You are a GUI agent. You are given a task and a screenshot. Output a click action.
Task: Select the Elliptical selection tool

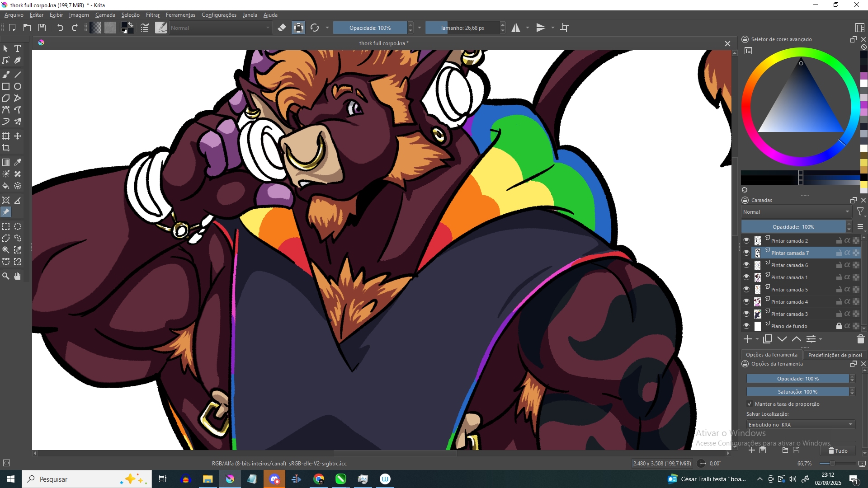click(18, 226)
